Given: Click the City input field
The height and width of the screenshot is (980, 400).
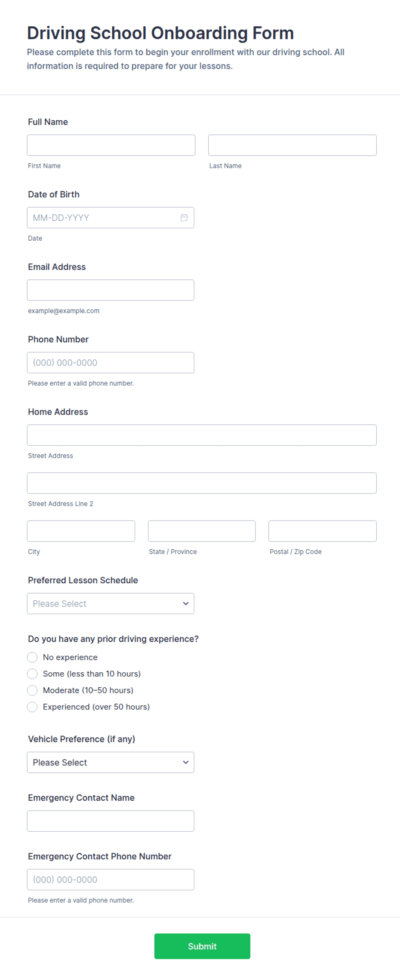Looking at the screenshot, I should point(81,531).
